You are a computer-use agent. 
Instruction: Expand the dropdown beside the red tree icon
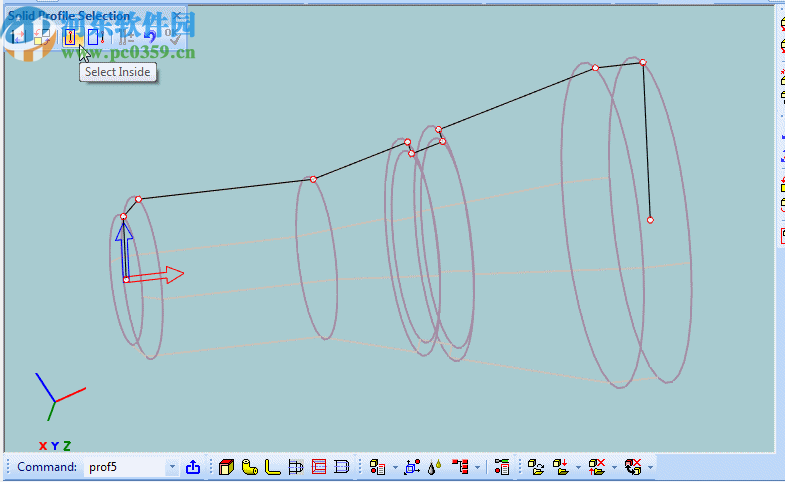coord(478,467)
